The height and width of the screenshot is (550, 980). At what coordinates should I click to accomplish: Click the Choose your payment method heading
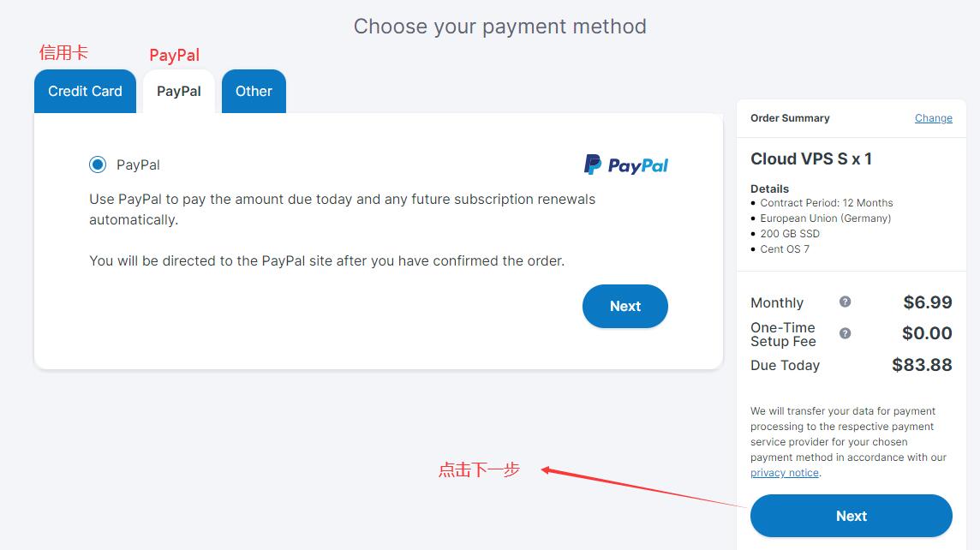pyautogui.click(x=500, y=27)
